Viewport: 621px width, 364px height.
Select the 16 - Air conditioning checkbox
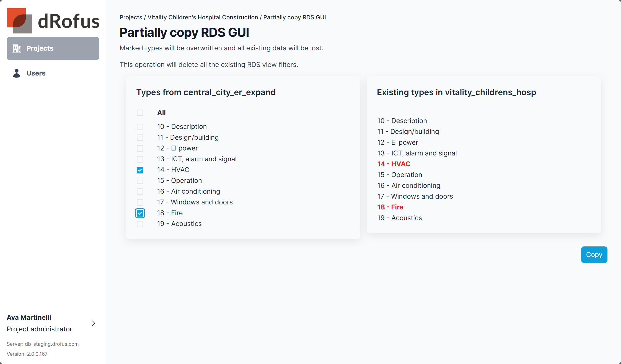(140, 192)
